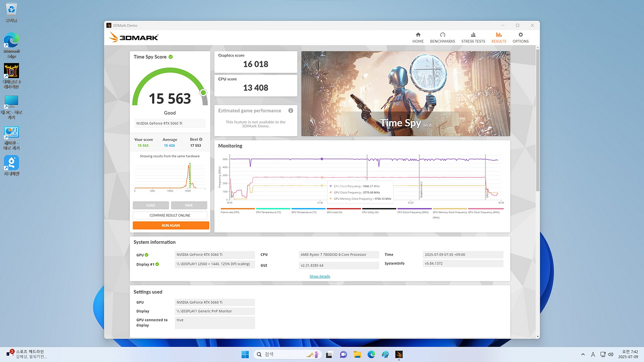Go to the HOME section
Viewport: 644px width, 362px height.
(418, 38)
